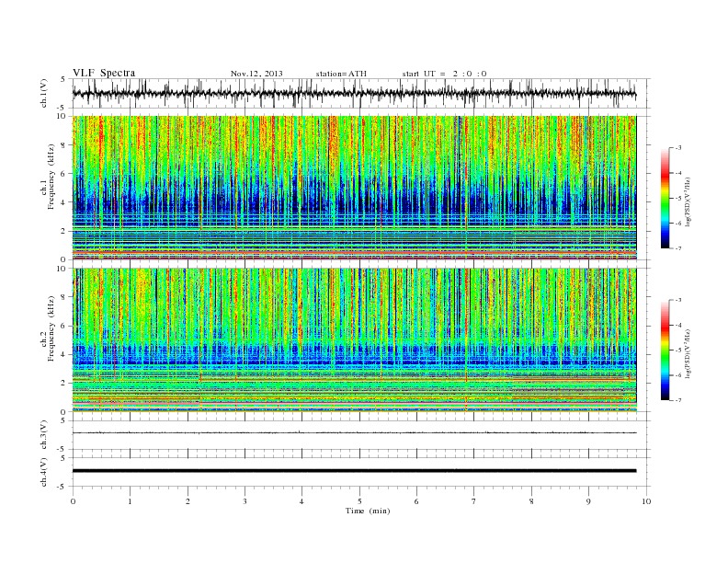
Task: Click the date 'Nov.12, 2013'
Action: [x=256, y=74]
